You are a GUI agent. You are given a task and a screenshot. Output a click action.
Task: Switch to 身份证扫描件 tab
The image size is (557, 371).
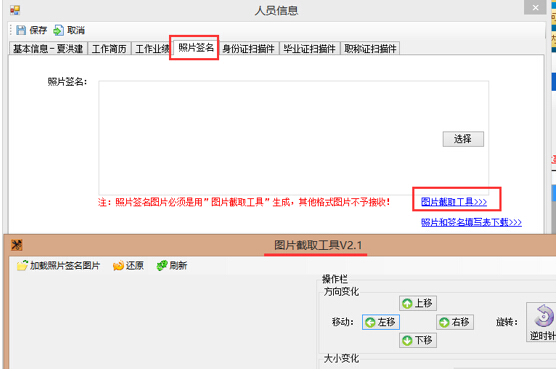pyautogui.click(x=249, y=49)
